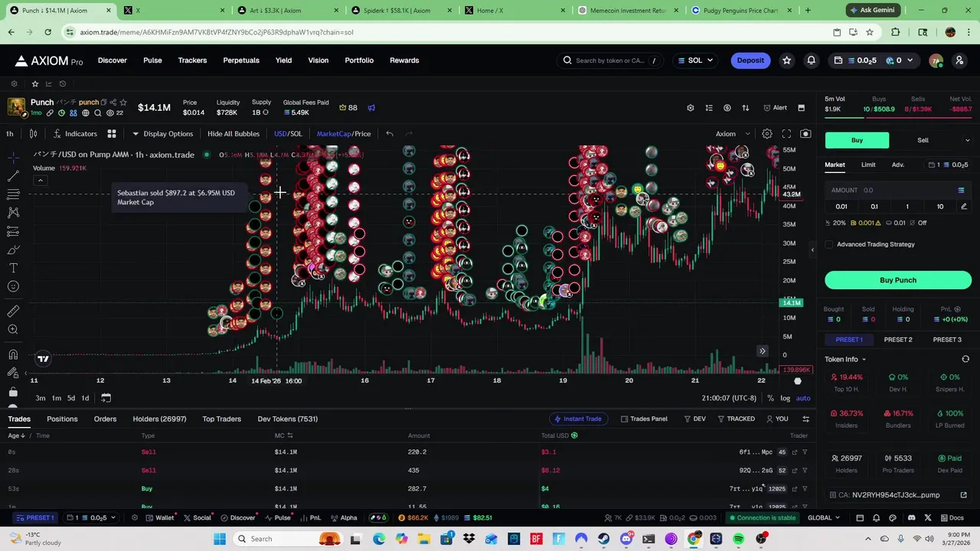Viewport: 980px width, 551px height.
Task: Open the watchlist star in header
Action: pyautogui.click(x=786, y=60)
